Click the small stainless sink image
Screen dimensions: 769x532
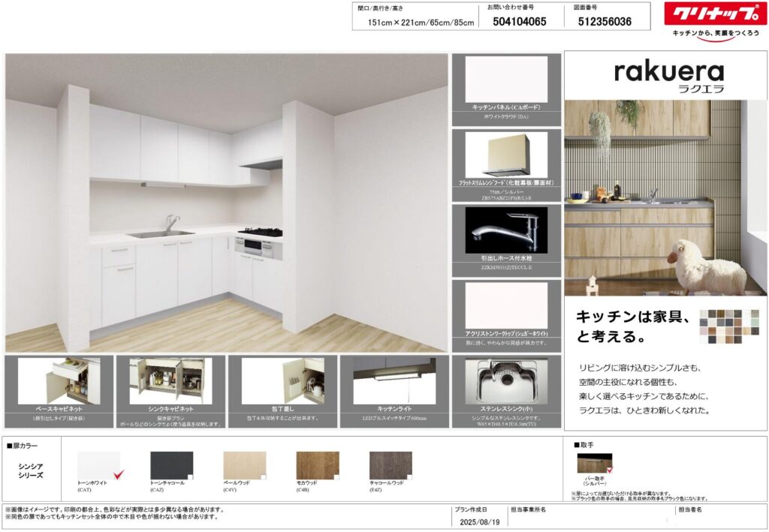pos(505,381)
